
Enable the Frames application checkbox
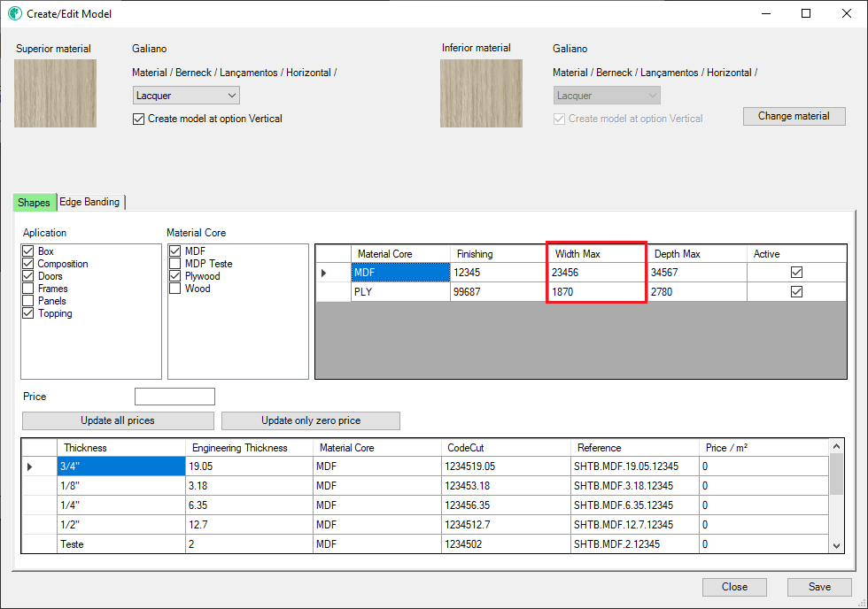28,289
